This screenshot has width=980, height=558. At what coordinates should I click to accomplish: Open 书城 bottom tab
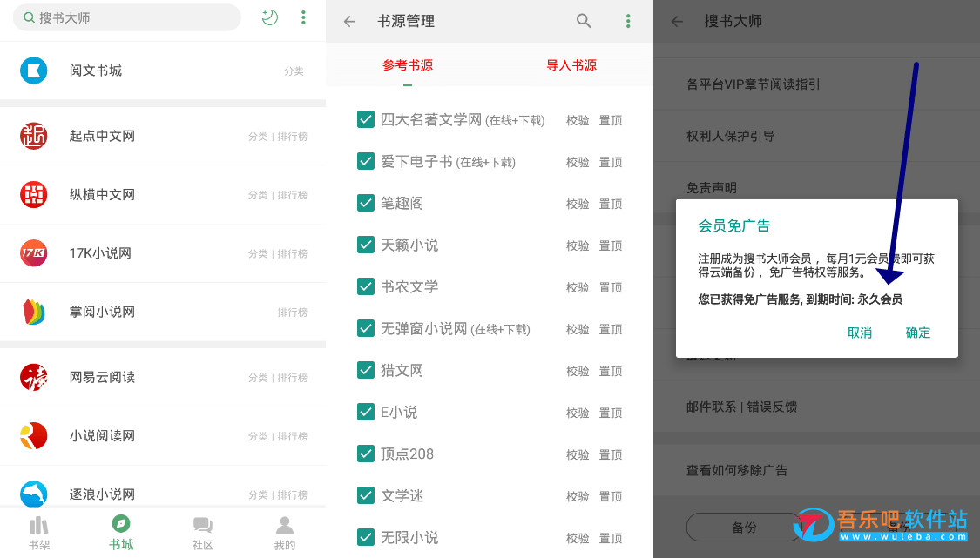click(120, 533)
